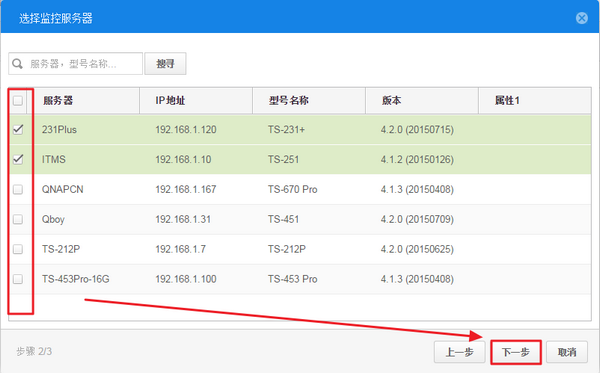Click server name TS-453Pro-16G
Image resolution: width=600 pixels, height=373 pixels.
(76, 279)
